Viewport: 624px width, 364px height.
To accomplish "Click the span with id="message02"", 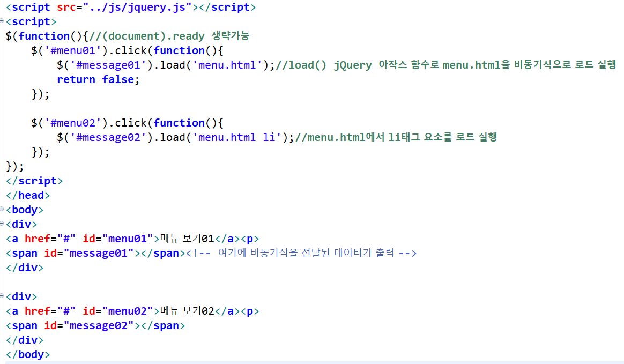I will pyautogui.click(x=95, y=325).
